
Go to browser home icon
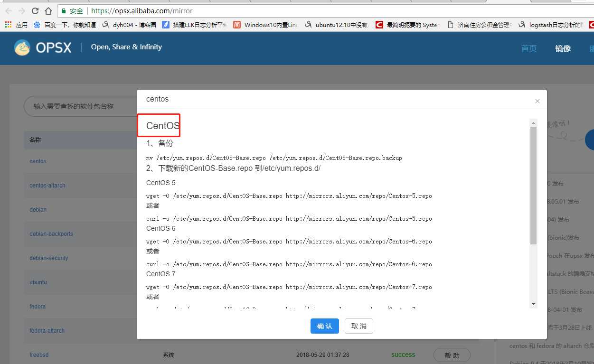[x=48, y=10]
